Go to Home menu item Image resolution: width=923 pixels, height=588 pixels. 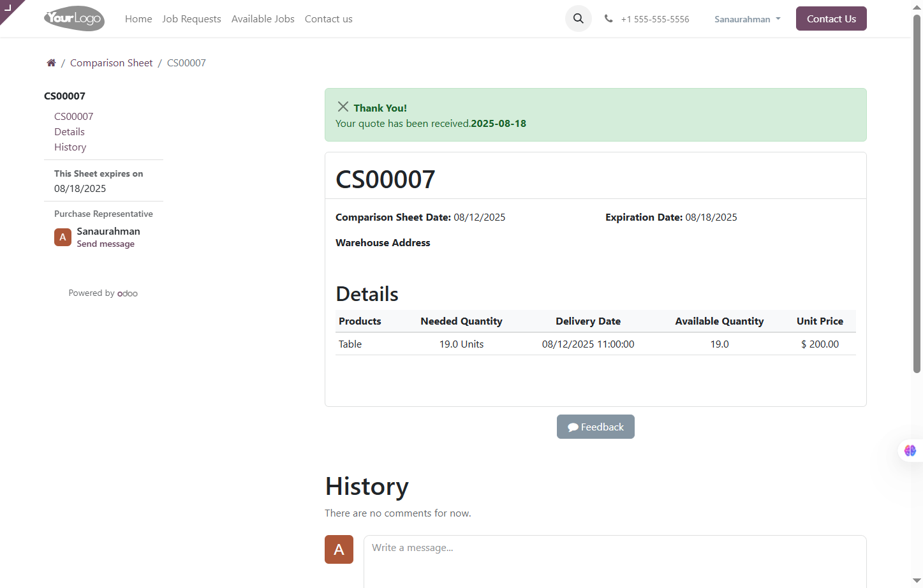point(138,19)
